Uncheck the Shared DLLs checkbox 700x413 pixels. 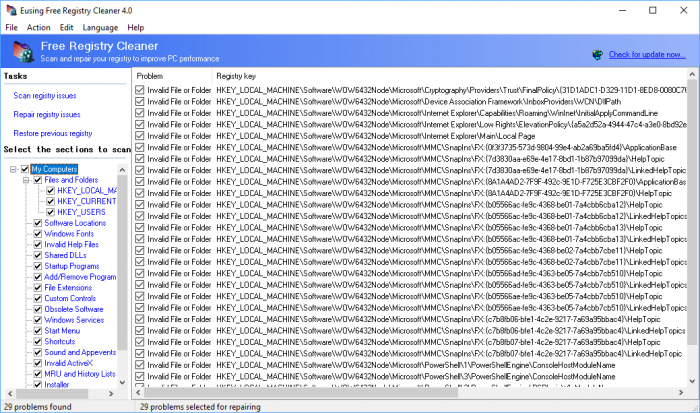click(38, 255)
